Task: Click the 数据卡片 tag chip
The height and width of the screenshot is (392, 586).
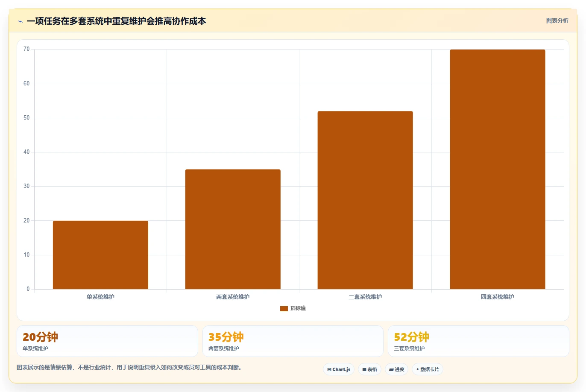Action: click(428, 369)
